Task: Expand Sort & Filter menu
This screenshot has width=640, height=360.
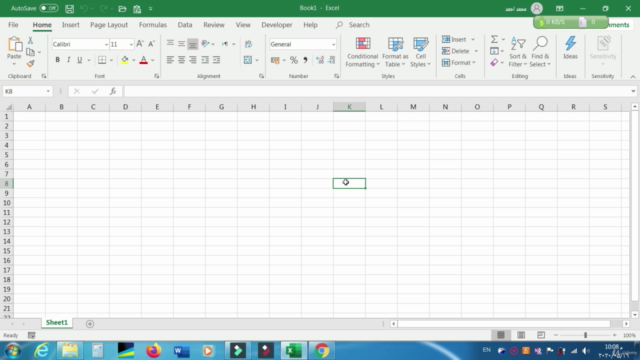Action: click(518, 52)
